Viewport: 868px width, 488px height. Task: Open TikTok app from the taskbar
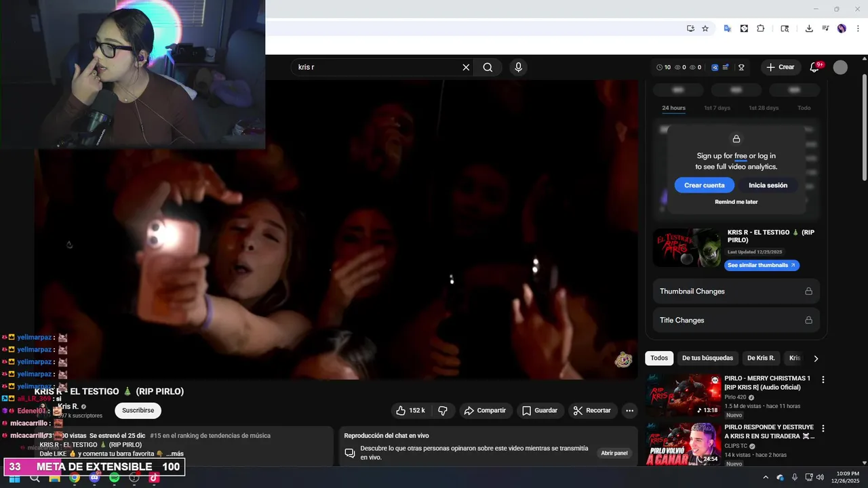[x=154, y=478]
